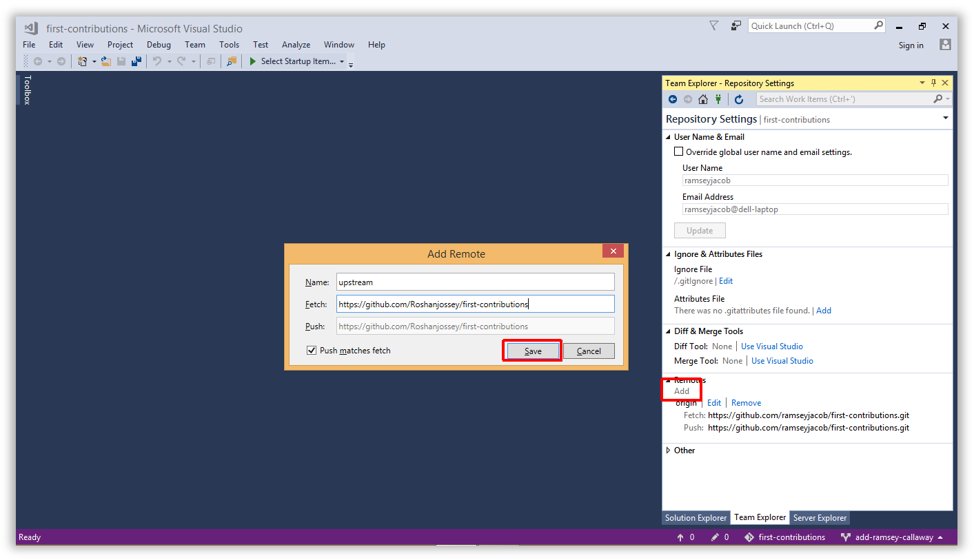Open the Analyze menu
Screen dimensions: 974x560
[x=296, y=45]
